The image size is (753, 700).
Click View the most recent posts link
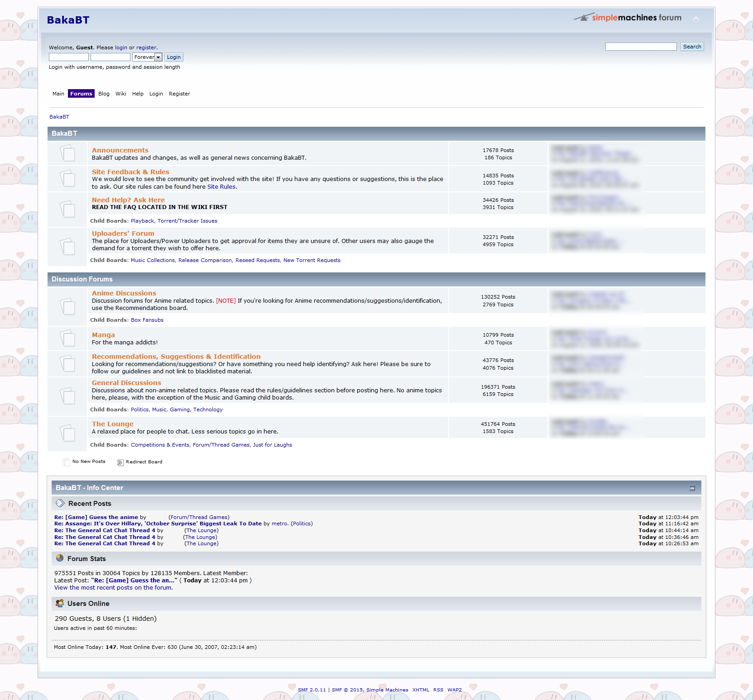(x=113, y=588)
